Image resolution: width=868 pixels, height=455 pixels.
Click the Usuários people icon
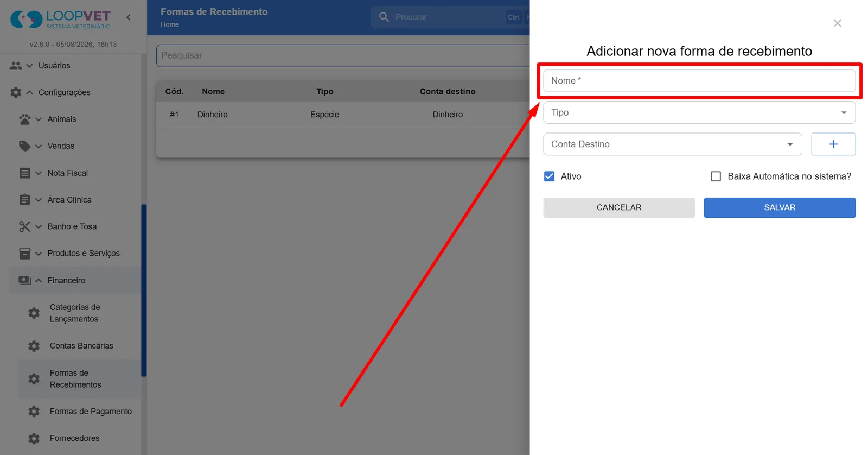[x=16, y=66]
